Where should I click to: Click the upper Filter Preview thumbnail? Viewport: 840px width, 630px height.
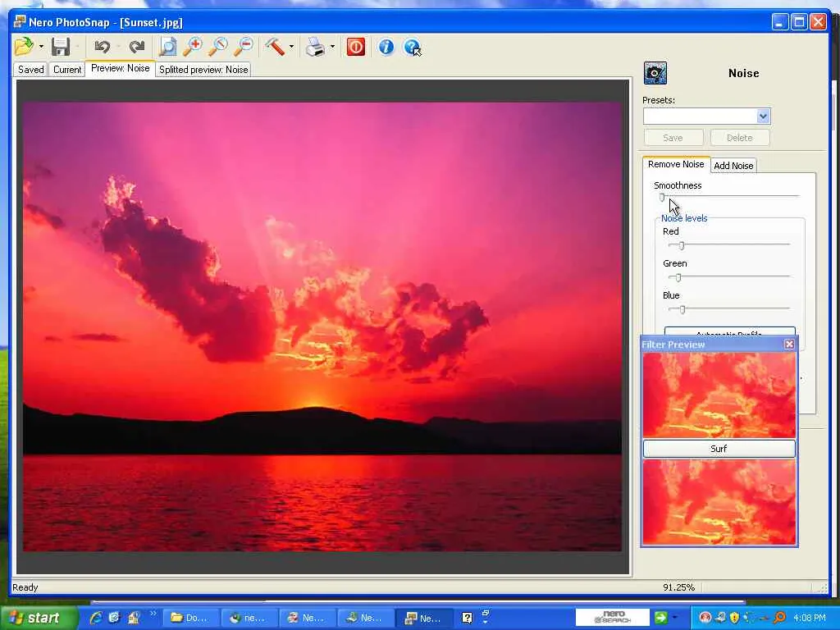click(x=719, y=395)
